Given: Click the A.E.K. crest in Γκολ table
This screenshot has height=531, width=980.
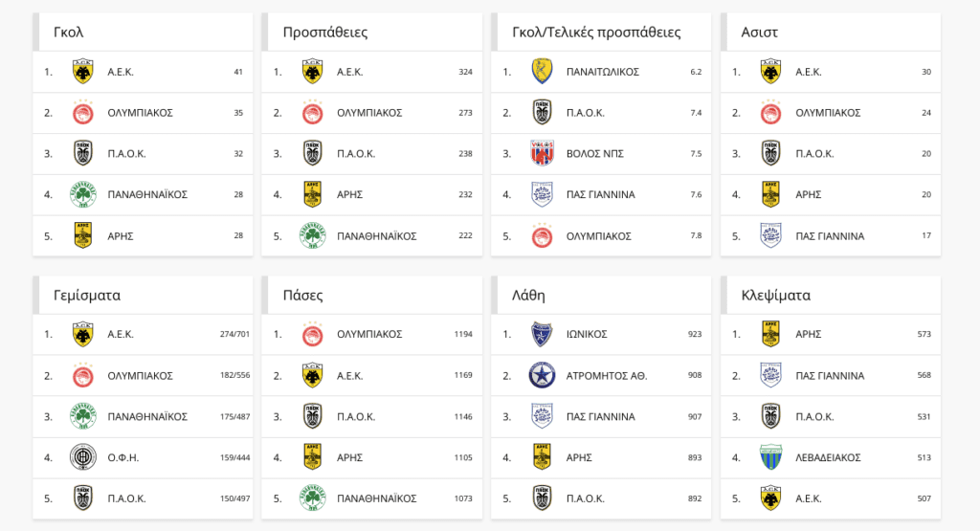Looking at the screenshot, I should [83, 72].
